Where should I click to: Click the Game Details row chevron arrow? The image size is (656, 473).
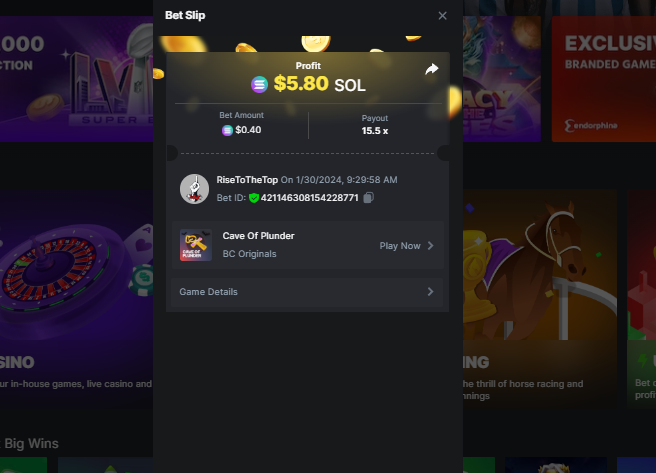(x=430, y=292)
